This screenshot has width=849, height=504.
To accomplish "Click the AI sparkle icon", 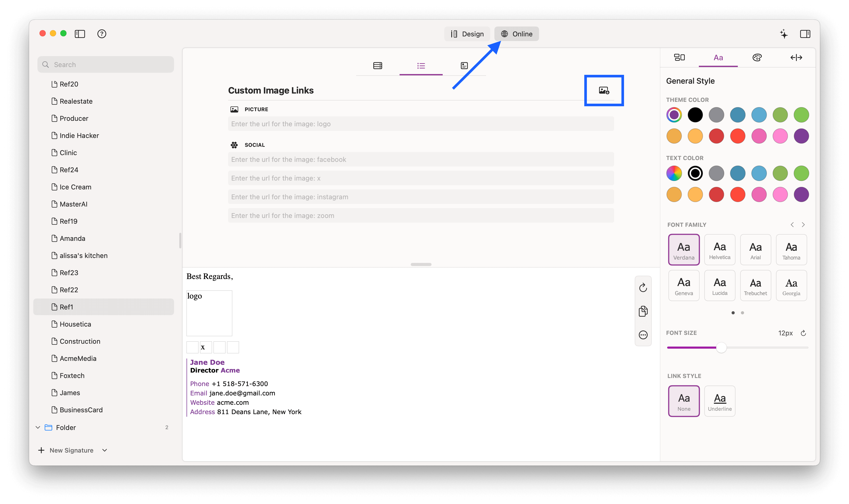I will coord(784,34).
